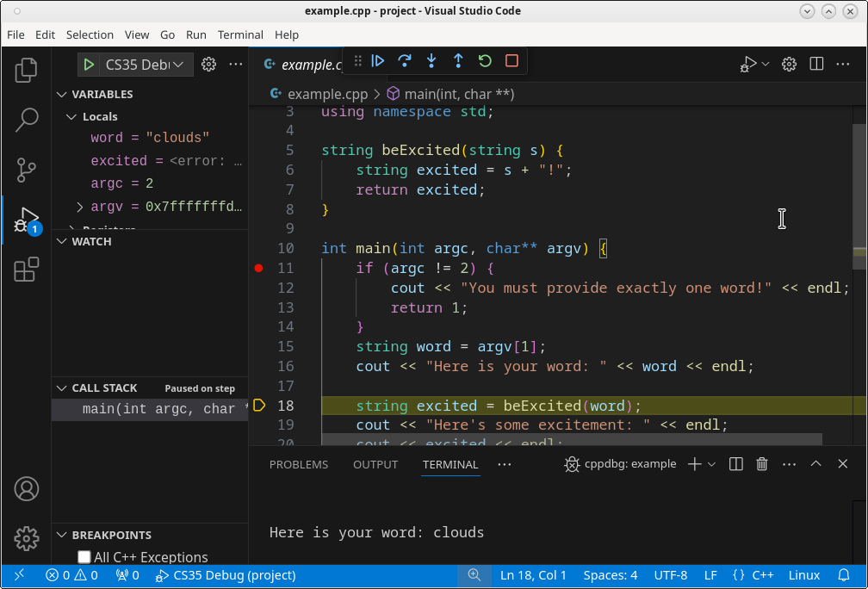Open launch.json gear in debug sidebar
Screen dimensions: 868x589
point(208,65)
